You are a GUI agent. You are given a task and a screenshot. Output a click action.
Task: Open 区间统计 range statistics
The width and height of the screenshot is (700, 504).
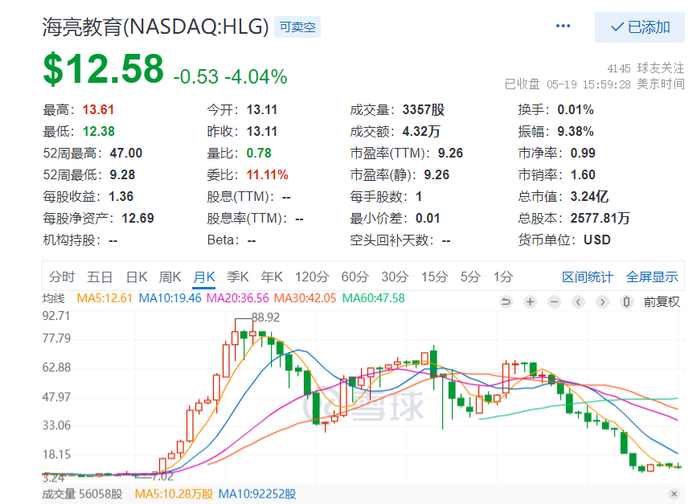(x=587, y=277)
